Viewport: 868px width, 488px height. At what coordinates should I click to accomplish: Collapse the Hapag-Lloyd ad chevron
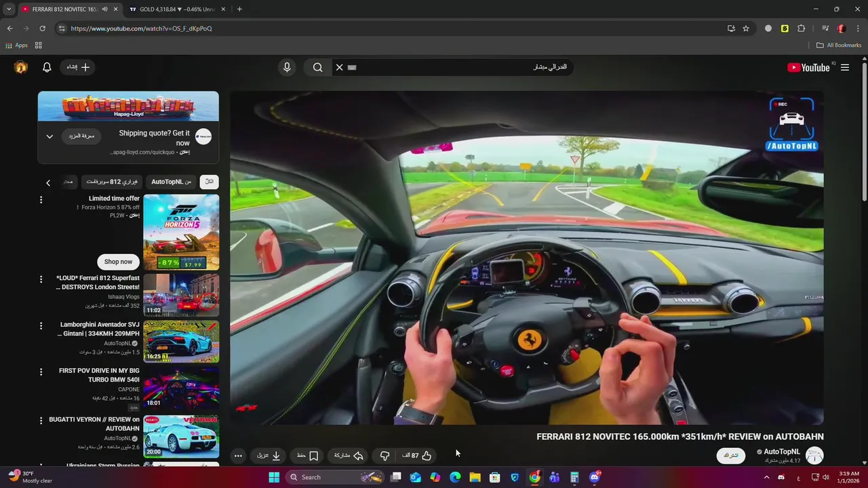tap(50, 136)
